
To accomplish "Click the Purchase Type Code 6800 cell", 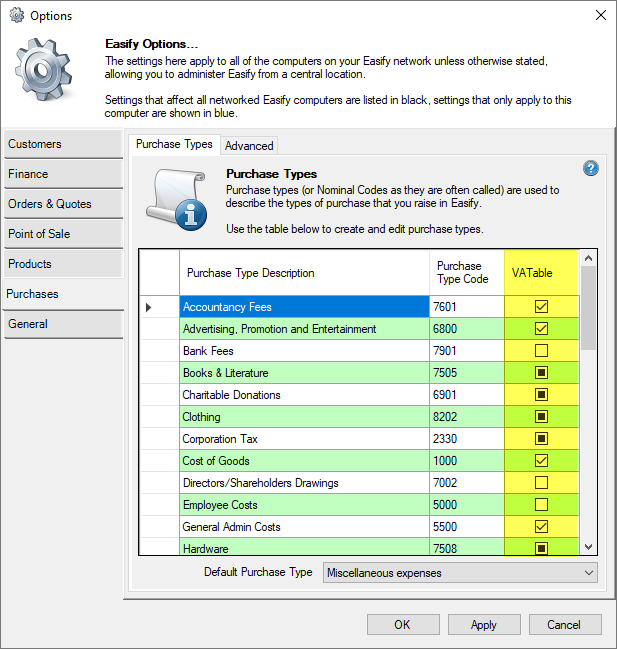I will coord(467,329).
